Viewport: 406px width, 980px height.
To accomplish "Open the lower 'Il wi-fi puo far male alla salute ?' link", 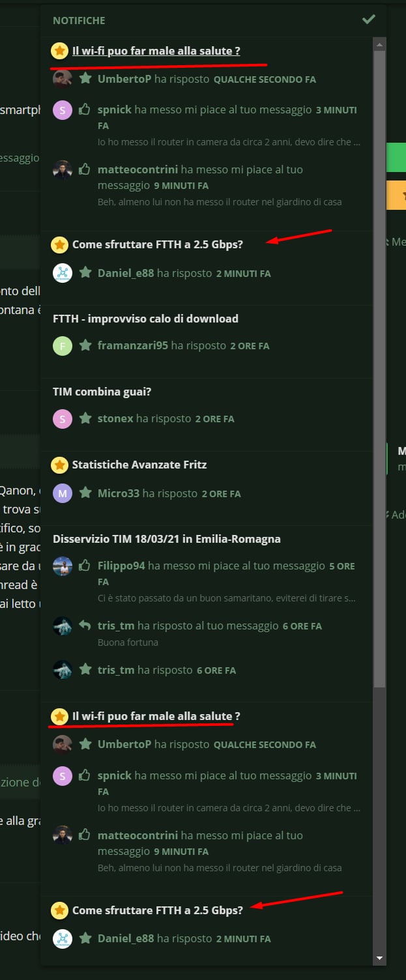I will pyautogui.click(x=156, y=716).
